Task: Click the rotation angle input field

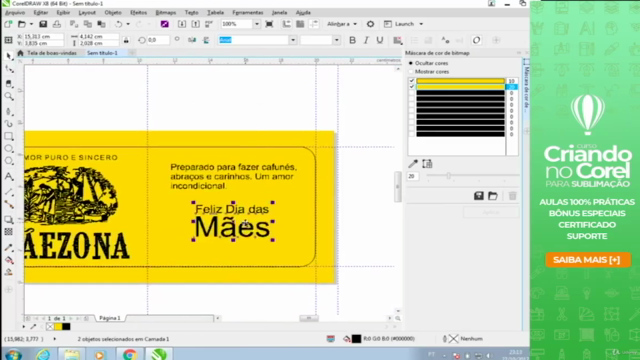Action: [158, 40]
